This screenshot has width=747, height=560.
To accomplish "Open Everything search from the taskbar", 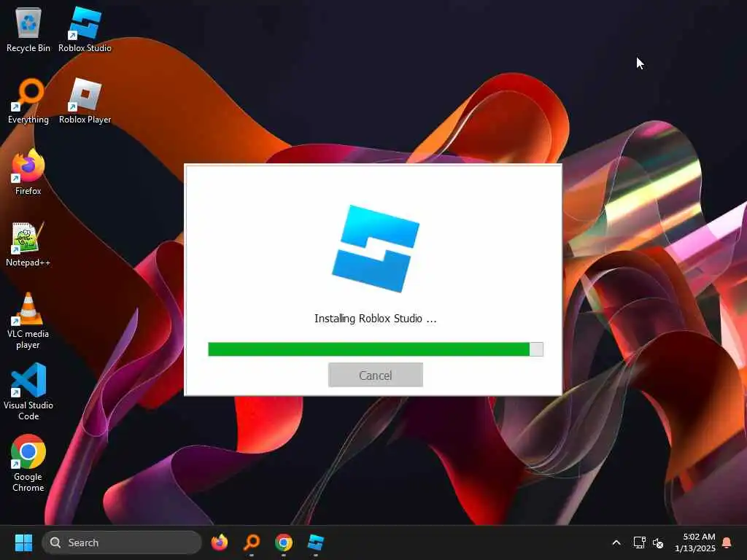I will 252,542.
